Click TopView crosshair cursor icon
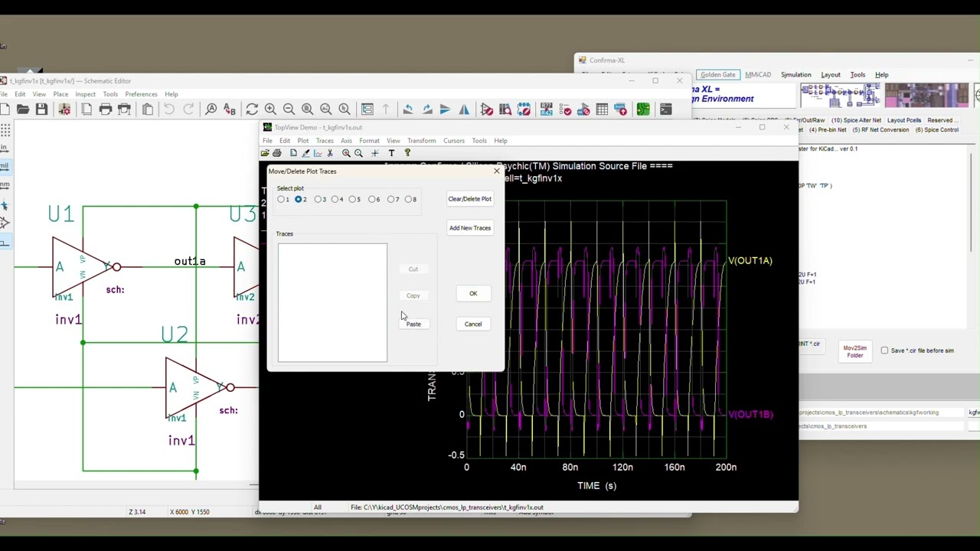This screenshot has width=980, height=551. pyautogui.click(x=375, y=153)
